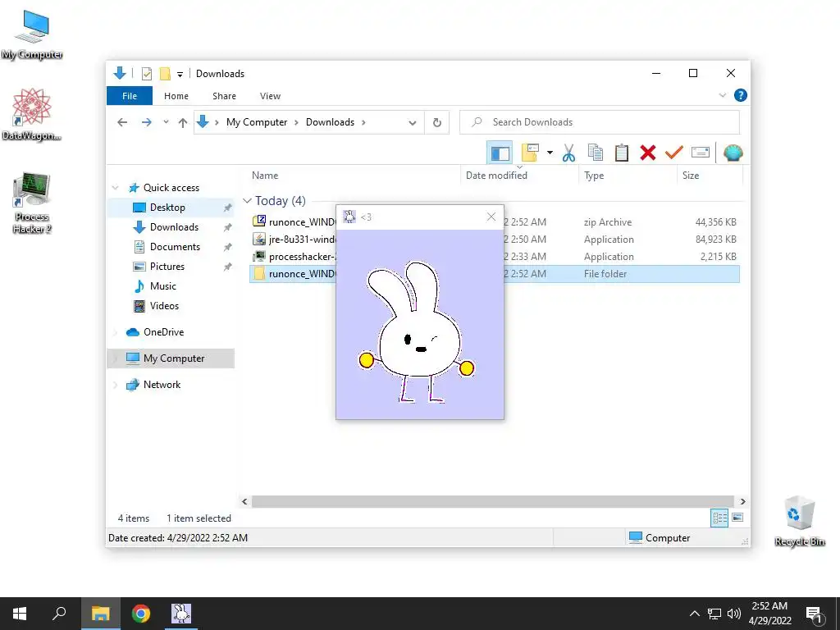
Task: Select OneDrive in the navigation pane
Action: click(x=163, y=332)
